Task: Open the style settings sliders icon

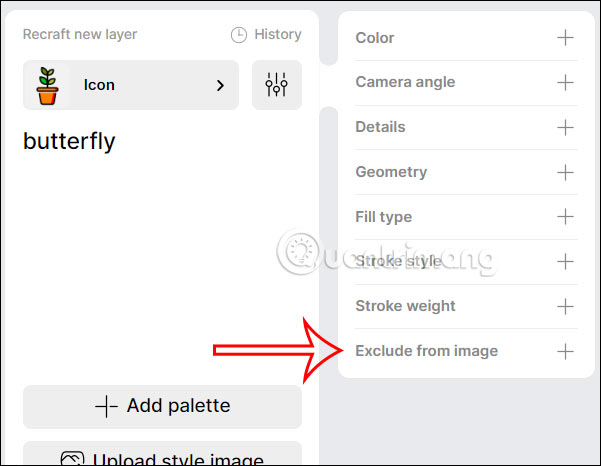Action: 277,85
